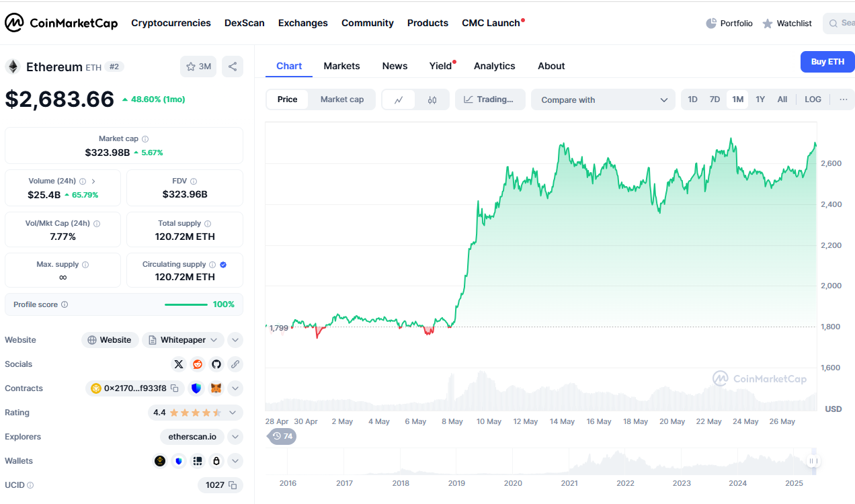Click the Vol/Mkt Cap info icon
855x504 pixels.
point(97,224)
